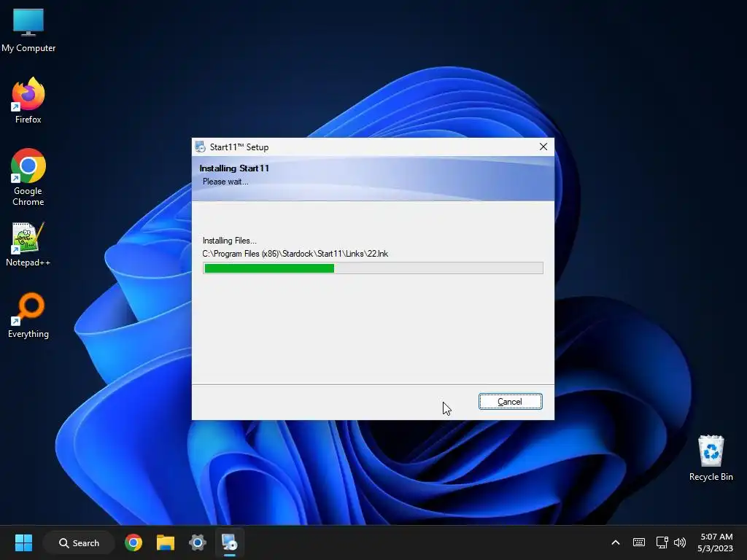Open the volume tray icon
Screen dimensions: 747x560
[680, 542]
